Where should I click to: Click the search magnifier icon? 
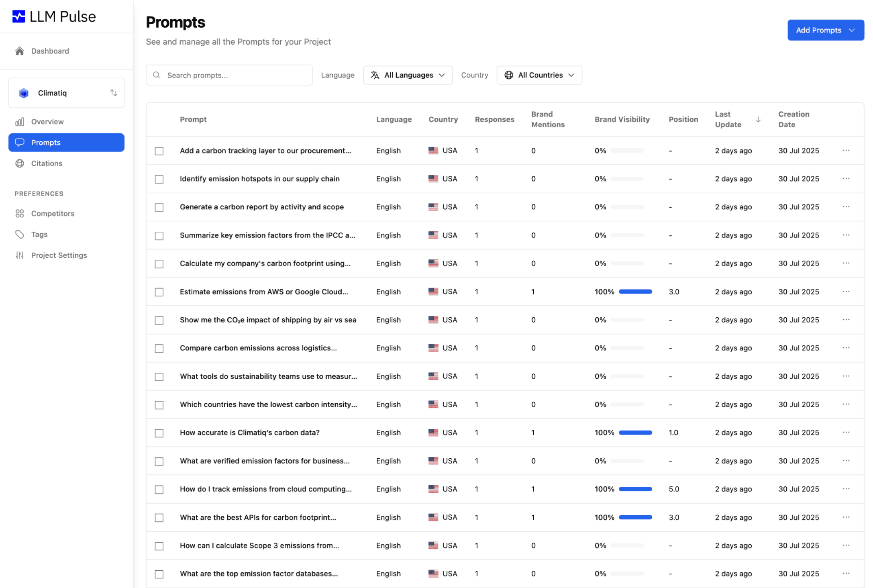157,75
